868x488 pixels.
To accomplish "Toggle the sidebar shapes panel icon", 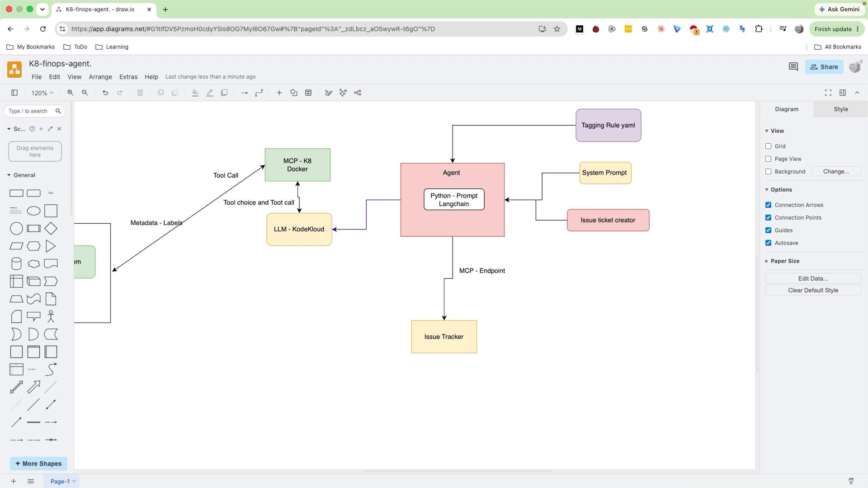I will click(14, 93).
